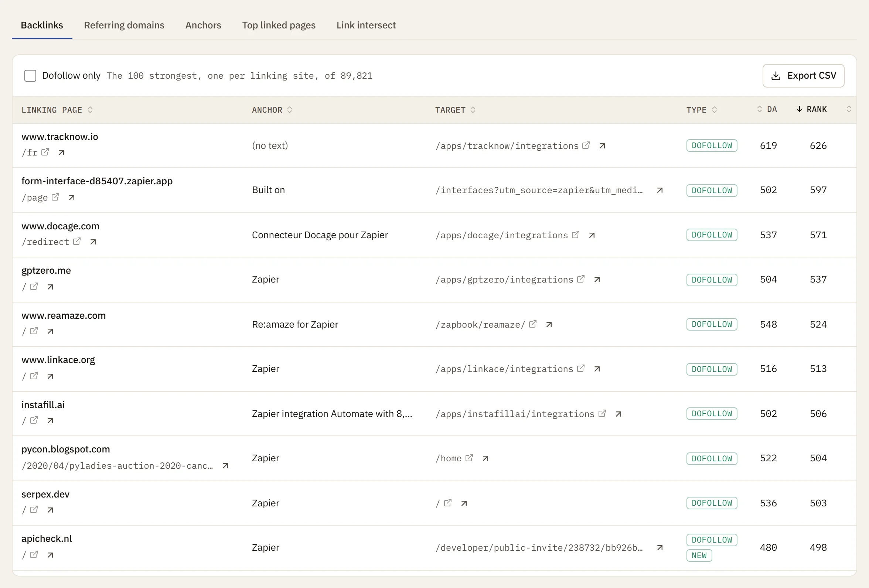Sort by the Target column
Screen dimensions: 869x588
click(x=455, y=110)
